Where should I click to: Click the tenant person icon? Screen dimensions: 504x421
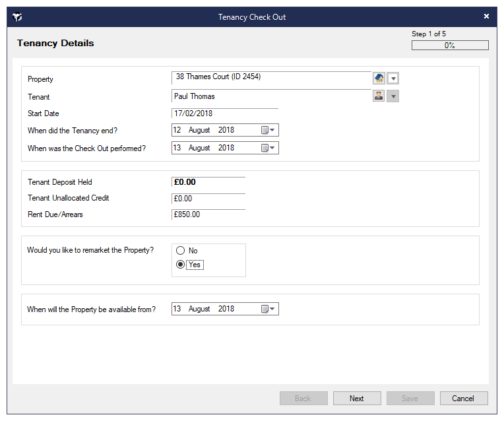[x=379, y=96]
